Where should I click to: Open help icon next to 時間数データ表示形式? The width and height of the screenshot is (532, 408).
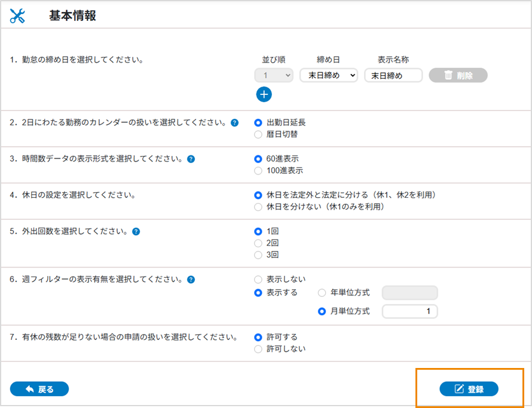click(x=191, y=159)
